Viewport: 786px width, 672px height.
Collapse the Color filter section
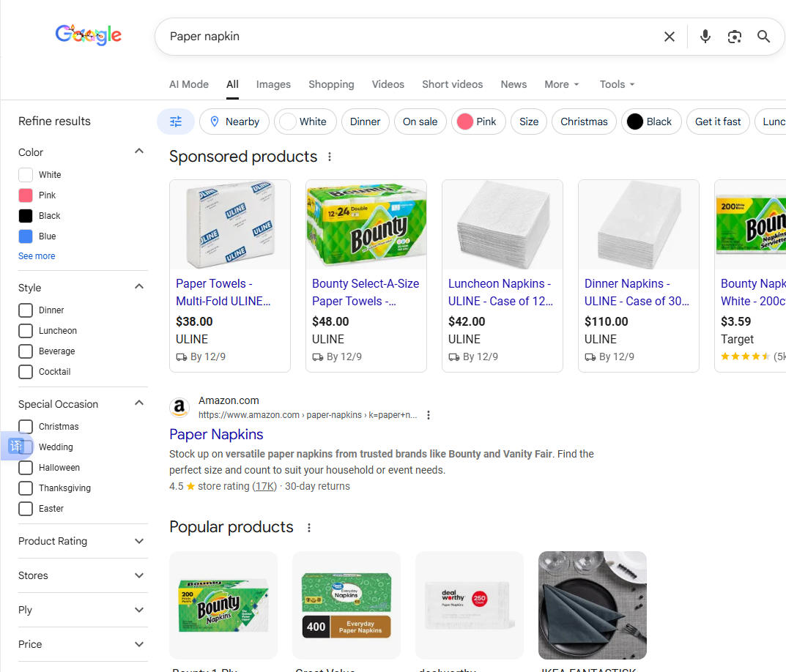point(139,152)
